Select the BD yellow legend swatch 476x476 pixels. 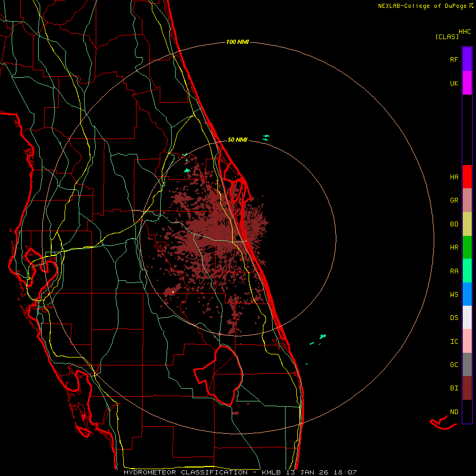[467, 224]
